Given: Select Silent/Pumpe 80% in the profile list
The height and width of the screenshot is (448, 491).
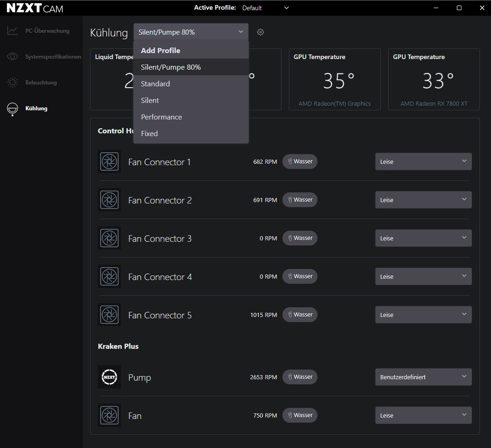Looking at the screenshot, I should point(191,67).
